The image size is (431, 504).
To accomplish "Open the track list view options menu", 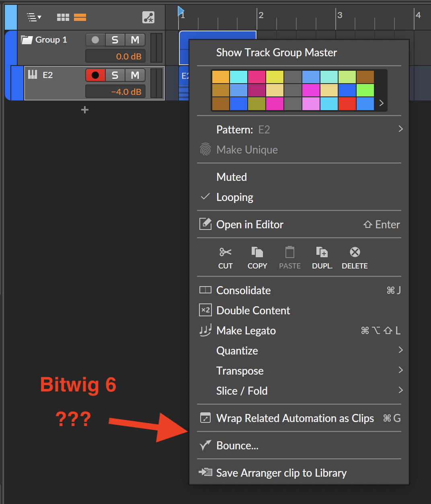I will [34, 17].
